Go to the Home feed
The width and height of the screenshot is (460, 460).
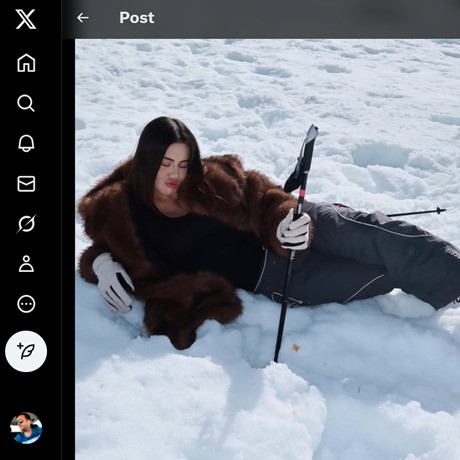(x=26, y=63)
